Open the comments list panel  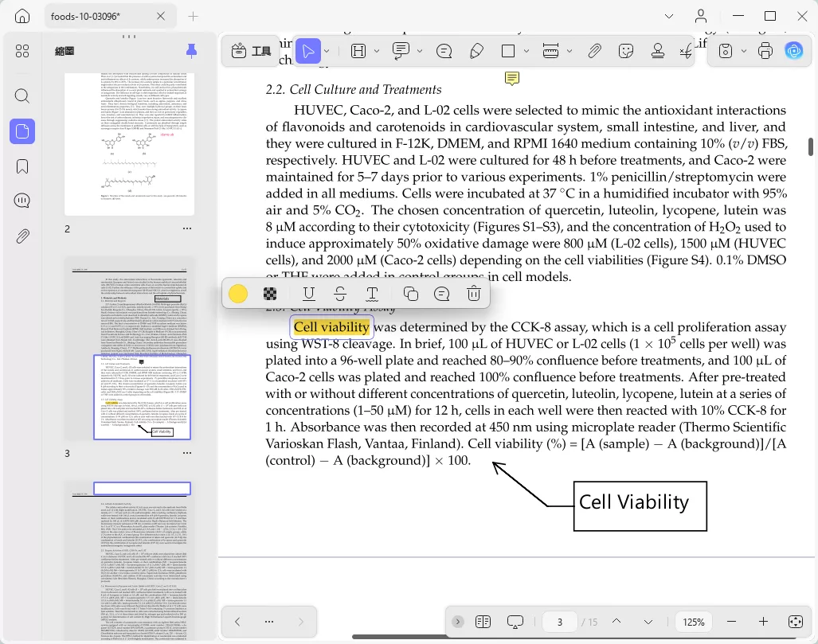click(22, 201)
